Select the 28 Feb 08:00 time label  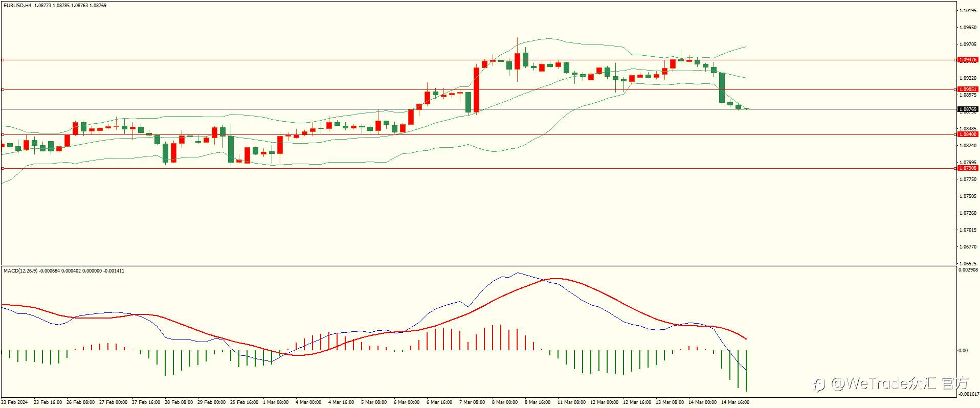coord(179,402)
